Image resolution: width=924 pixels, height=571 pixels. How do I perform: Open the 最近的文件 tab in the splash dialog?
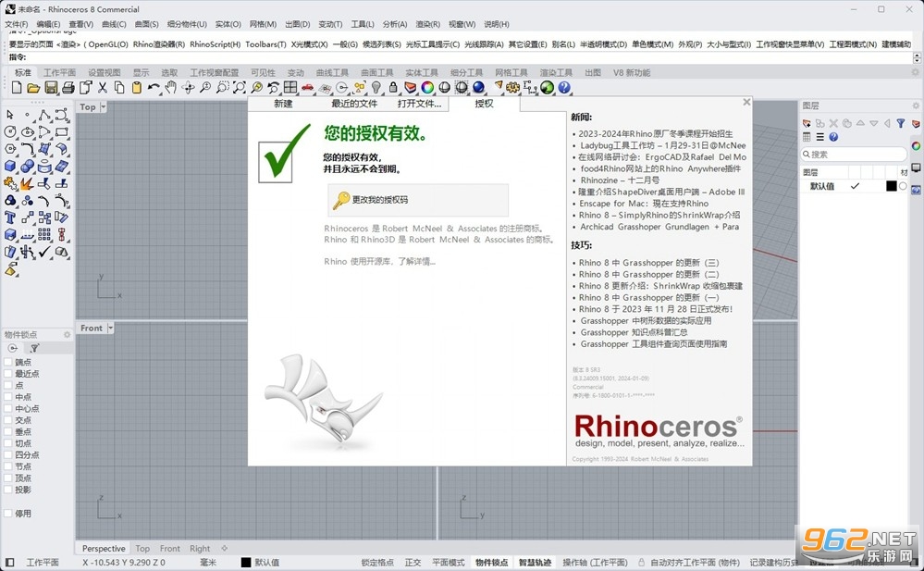click(354, 104)
